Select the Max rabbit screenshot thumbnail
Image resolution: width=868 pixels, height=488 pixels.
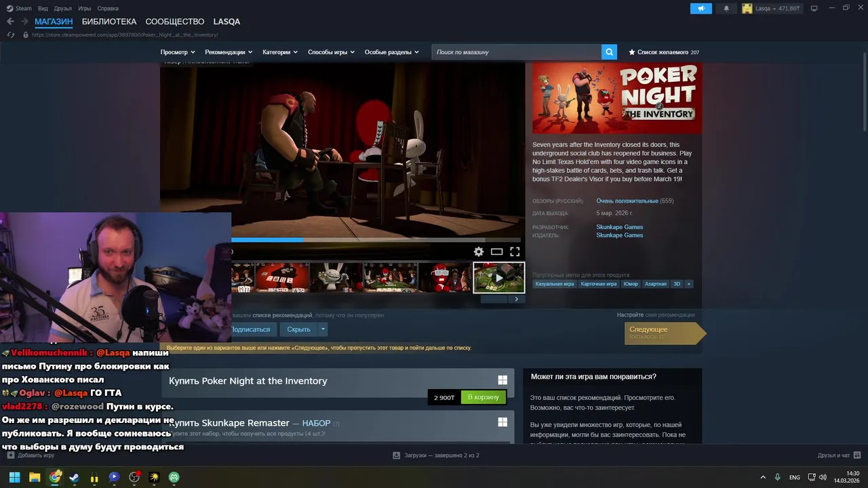336,278
